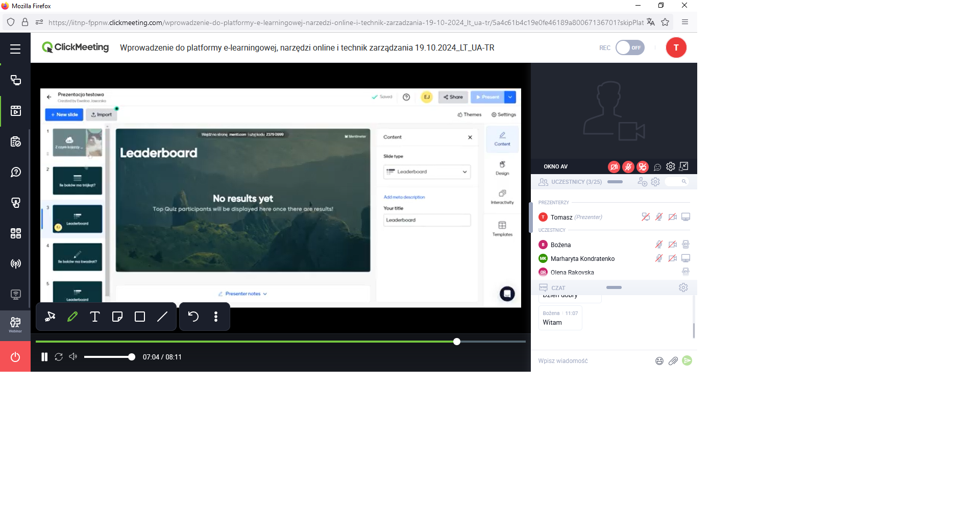Open the Q&A question-bubble sidebar icon
This screenshot has width=980, height=531.
(x=16, y=172)
